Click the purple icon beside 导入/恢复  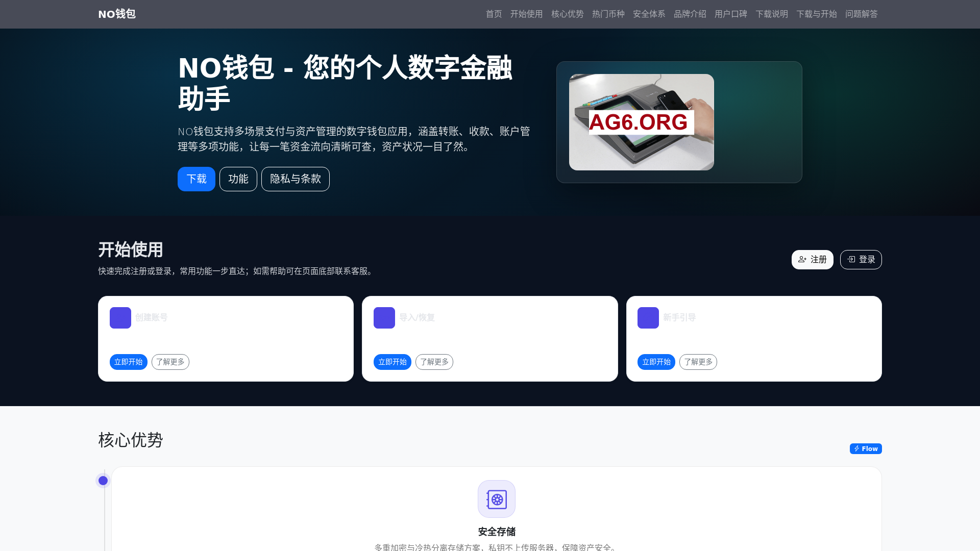point(384,318)
